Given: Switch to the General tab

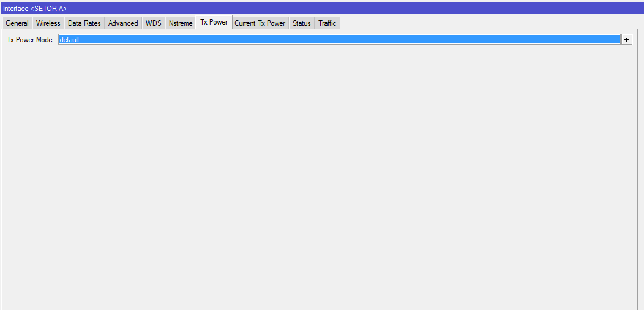Looking at the screenshot, I should point(17,23).
